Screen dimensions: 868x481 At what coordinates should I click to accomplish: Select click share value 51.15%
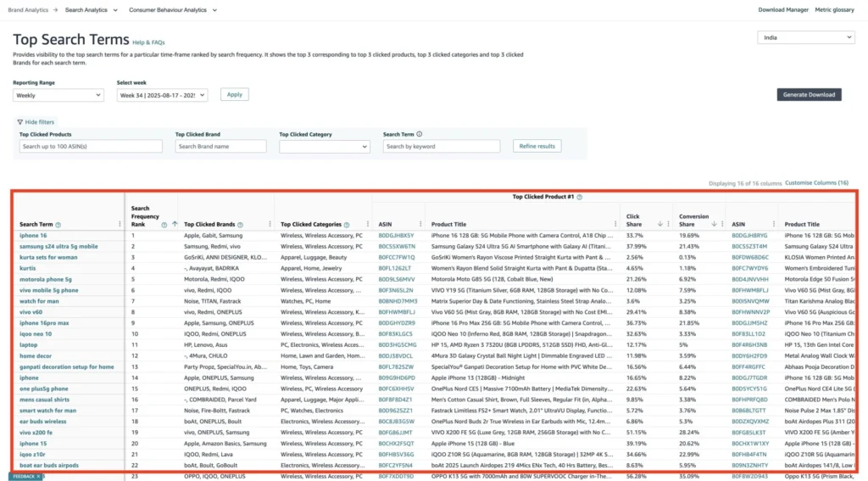point(636,433)
